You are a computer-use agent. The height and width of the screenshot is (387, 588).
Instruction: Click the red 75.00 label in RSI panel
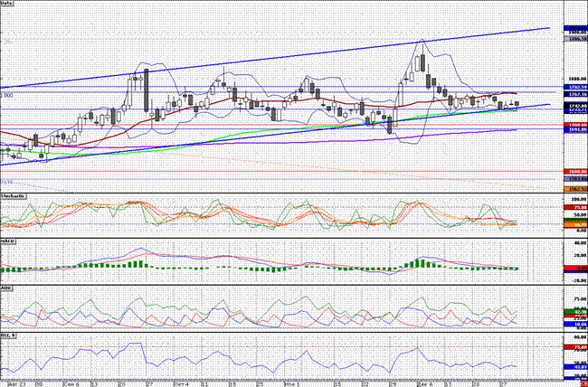tap(575, 347)
